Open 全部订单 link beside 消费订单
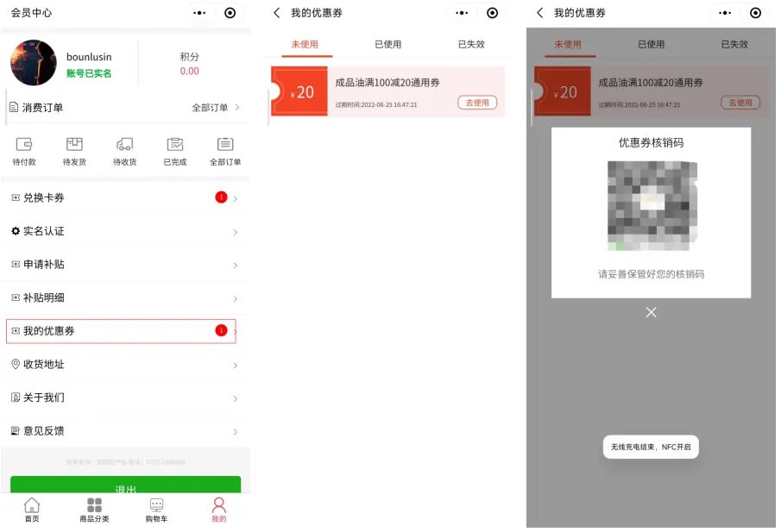This screenshot has height=532, width=781. (x=216, y=108)
